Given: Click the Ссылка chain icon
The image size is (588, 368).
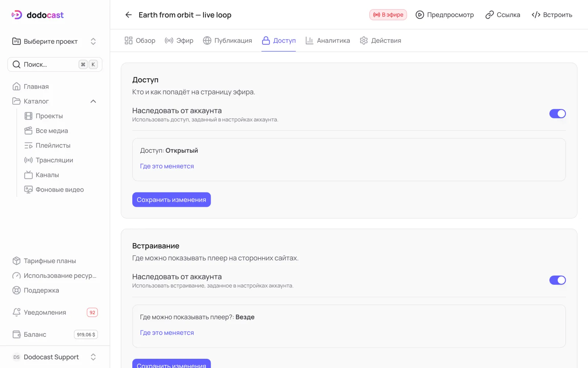Looking at the screenshot, I should 490,15.
